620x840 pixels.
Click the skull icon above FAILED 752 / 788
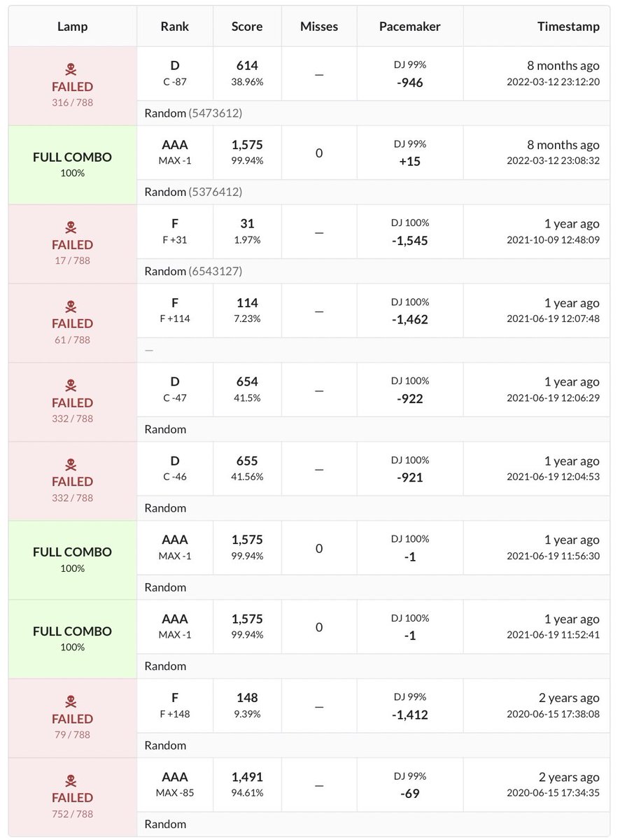[x=72, y=780]
